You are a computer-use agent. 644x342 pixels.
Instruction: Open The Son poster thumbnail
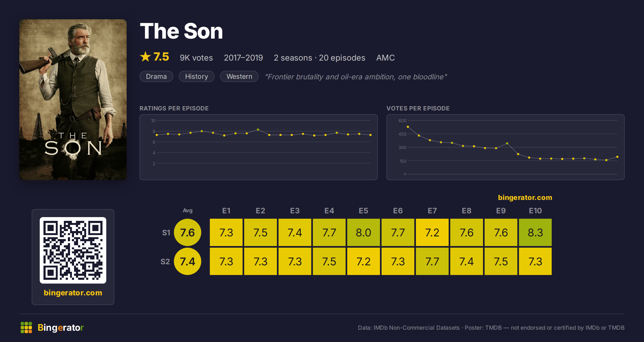coord(73,100)
